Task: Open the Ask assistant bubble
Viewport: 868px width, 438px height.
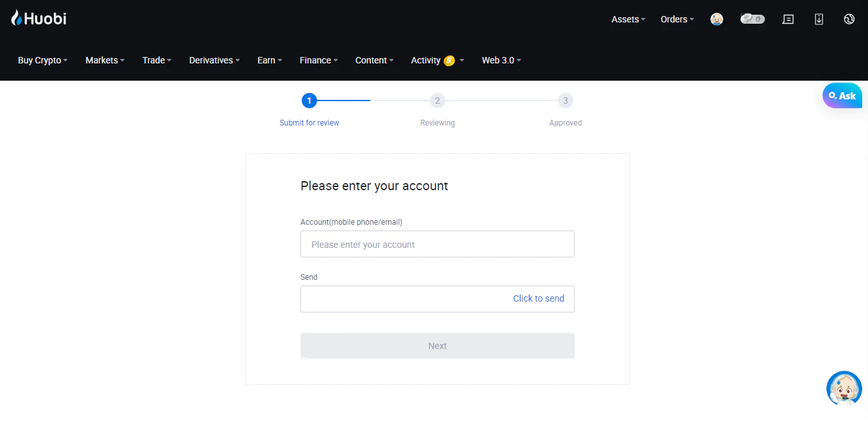Action: [x=842, y=95]
